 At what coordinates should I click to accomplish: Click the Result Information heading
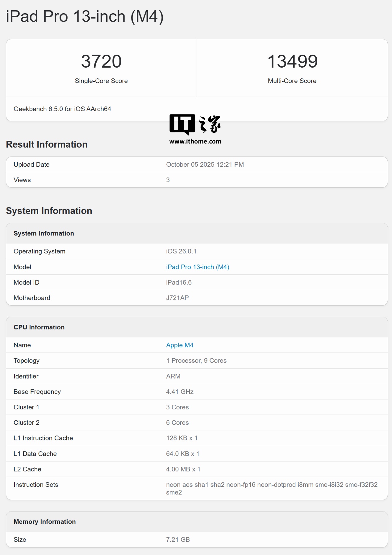coord(47,144)
